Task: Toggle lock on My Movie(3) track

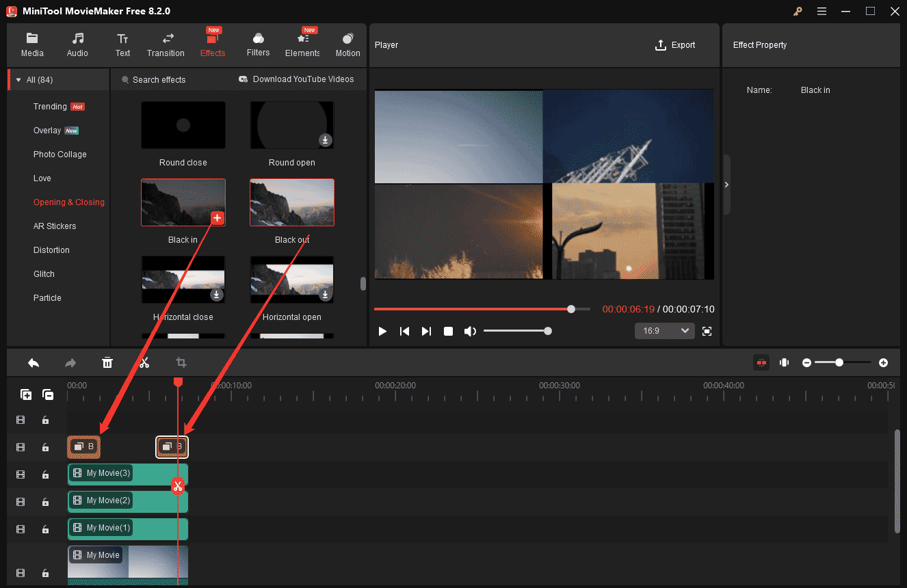Action: coord(45,475)
